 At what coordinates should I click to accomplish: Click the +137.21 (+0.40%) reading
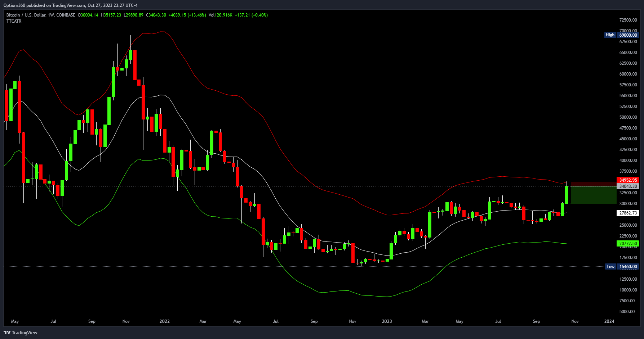[251, 15]
